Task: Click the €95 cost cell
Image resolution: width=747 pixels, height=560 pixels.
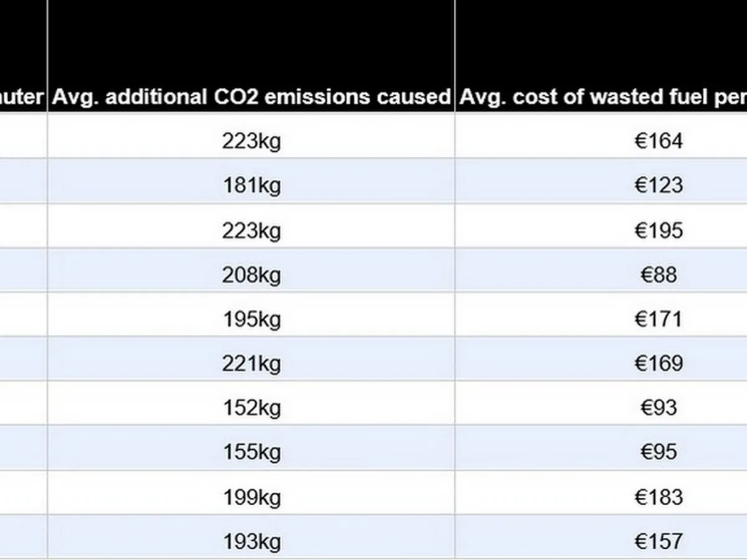Action: pos(659,452)
